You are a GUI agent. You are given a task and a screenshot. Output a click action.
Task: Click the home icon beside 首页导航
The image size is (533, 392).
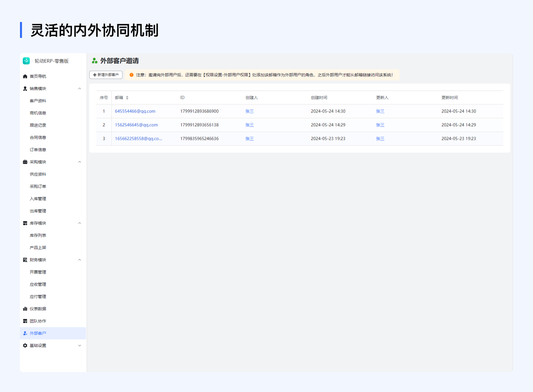(25, 77)
